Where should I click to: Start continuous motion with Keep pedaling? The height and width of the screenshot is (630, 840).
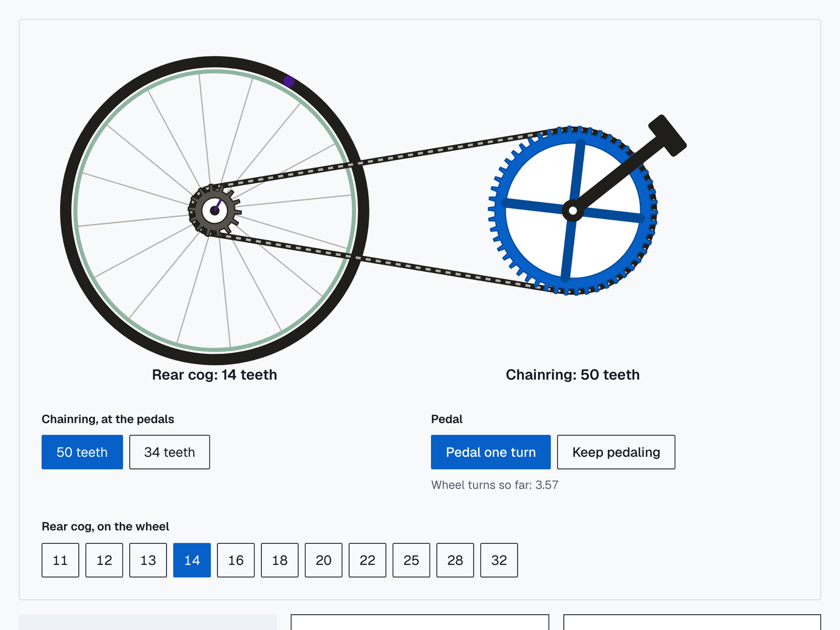(x=616, y=452)
